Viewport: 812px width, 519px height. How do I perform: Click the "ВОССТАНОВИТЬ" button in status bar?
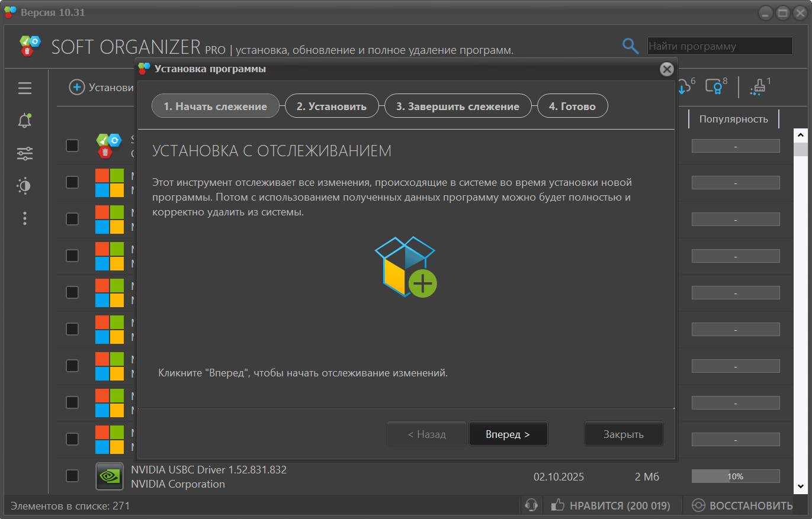742,505
